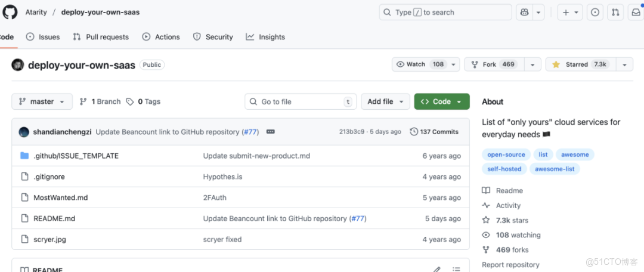Switch to the Insights tab

point(265,37)
